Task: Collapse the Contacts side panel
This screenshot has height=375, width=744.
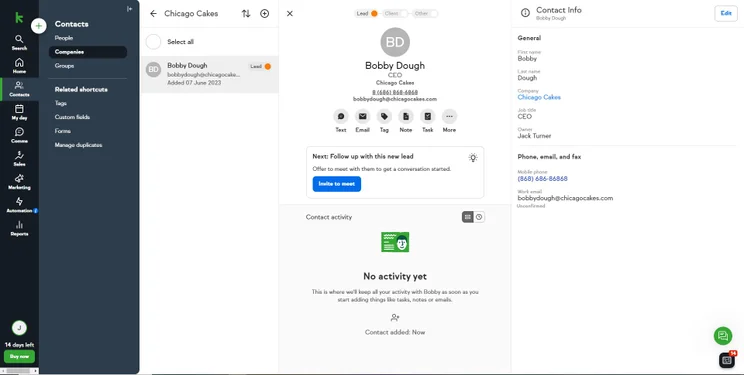Action: click(x=130, y=9)
